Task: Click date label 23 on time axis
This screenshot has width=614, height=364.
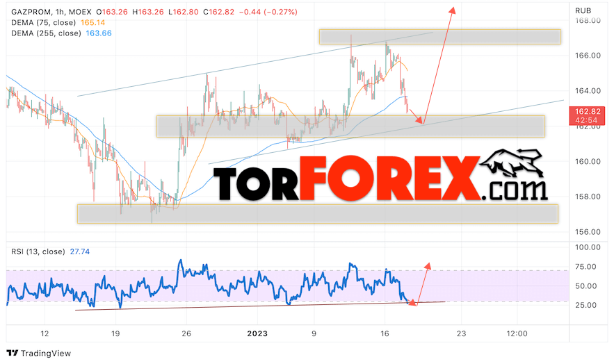Action: [462, 333]
